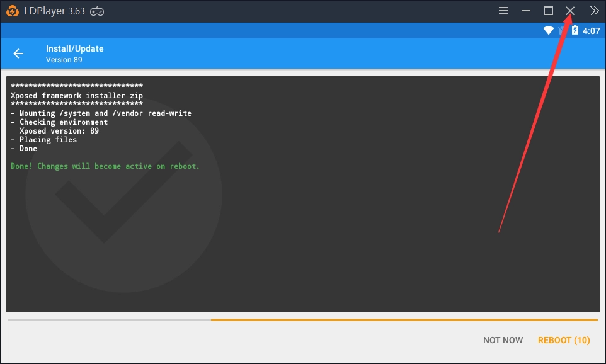Select the Install/Update header title
The height and width of the screenshot is (364, 606).
74,48
